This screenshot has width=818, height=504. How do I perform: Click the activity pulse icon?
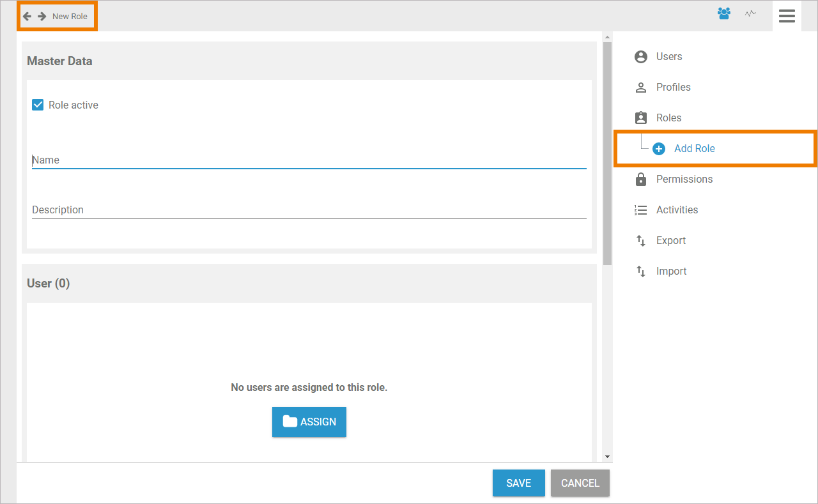click(x=750, y=13)
